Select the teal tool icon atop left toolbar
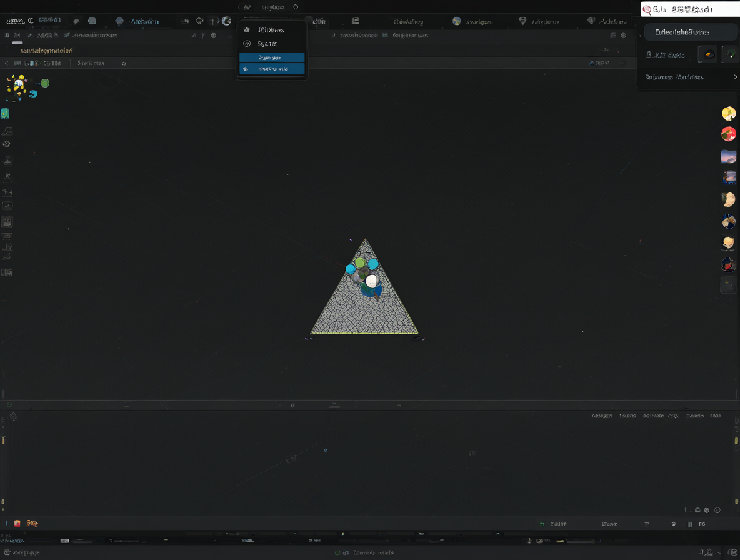 [5, 113]
